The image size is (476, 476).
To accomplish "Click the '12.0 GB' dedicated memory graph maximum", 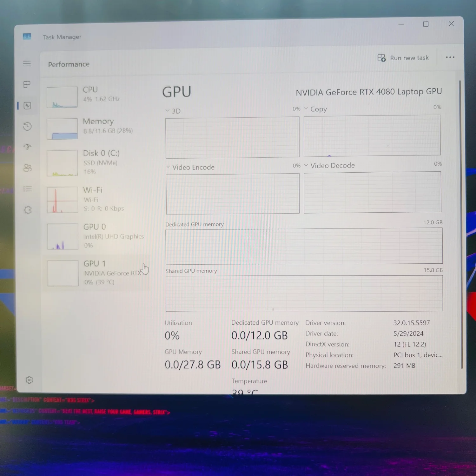I will coord(433,222).
